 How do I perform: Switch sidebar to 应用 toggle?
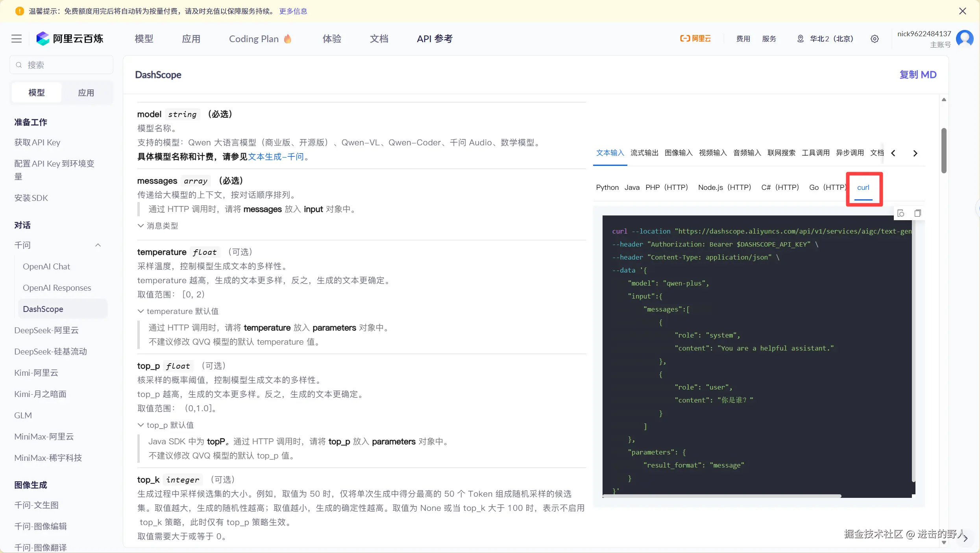tap(86, 93)
